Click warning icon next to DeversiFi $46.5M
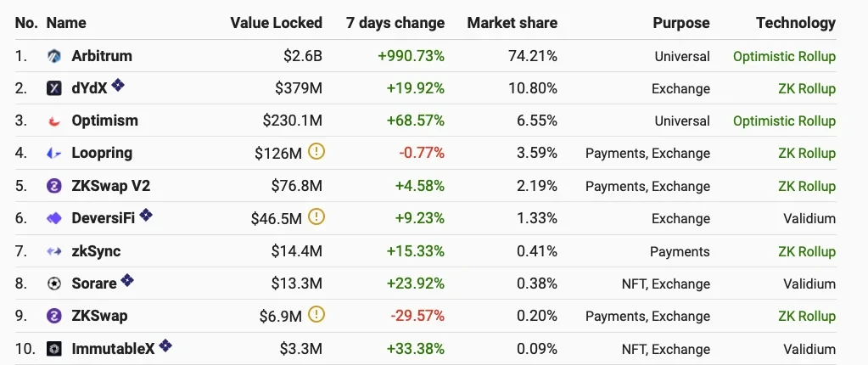 tap(316, 217)
